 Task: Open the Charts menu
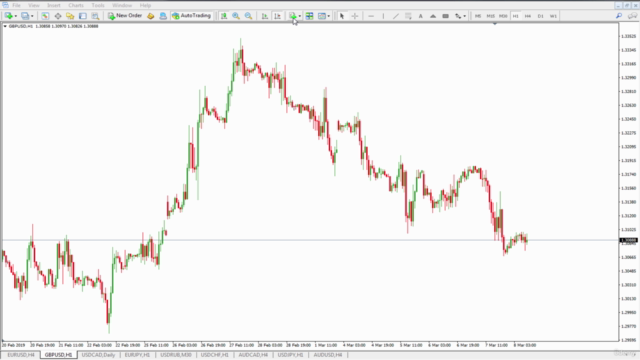point(76,5)
